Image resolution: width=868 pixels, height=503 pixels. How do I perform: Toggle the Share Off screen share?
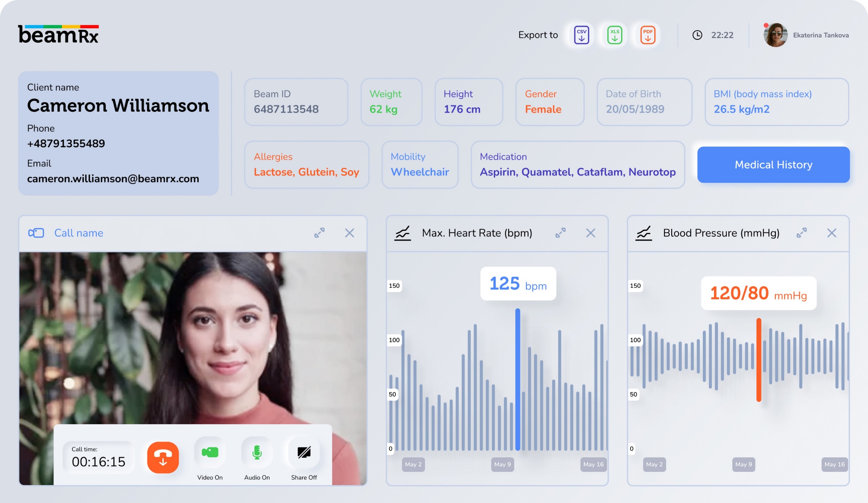pos(304,452)
